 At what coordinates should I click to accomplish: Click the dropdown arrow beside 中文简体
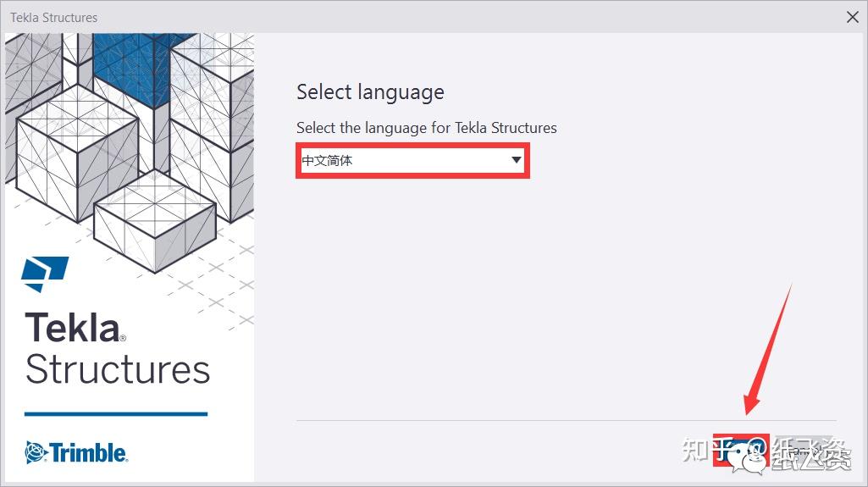coord(516,160)
